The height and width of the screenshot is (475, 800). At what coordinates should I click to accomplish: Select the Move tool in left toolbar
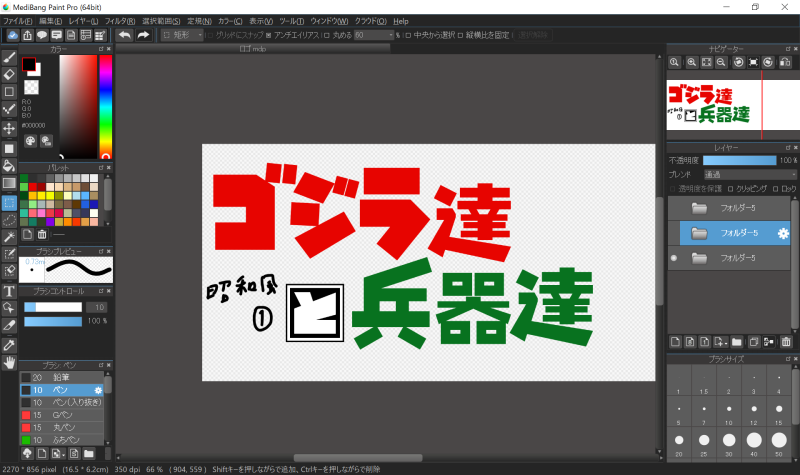click(x=9, y=128)
